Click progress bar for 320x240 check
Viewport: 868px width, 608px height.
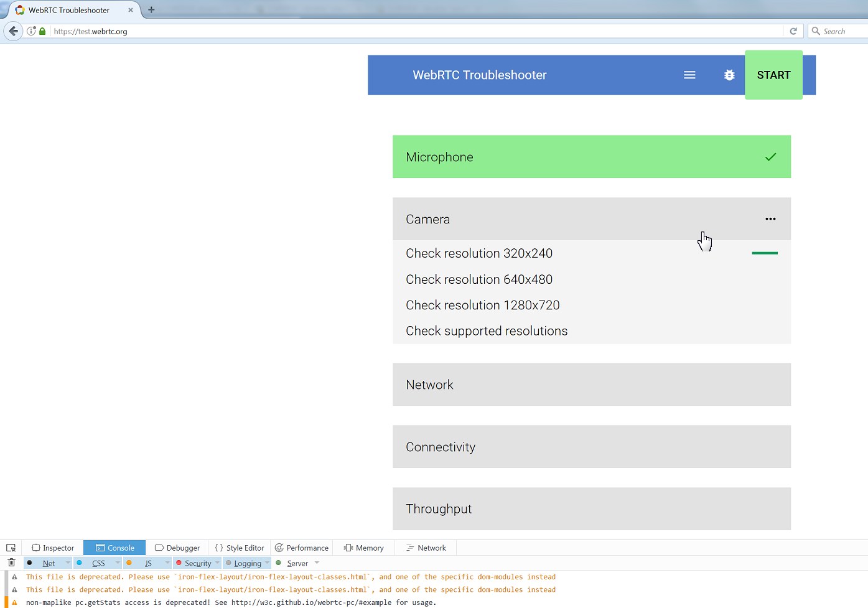point(765,253)
